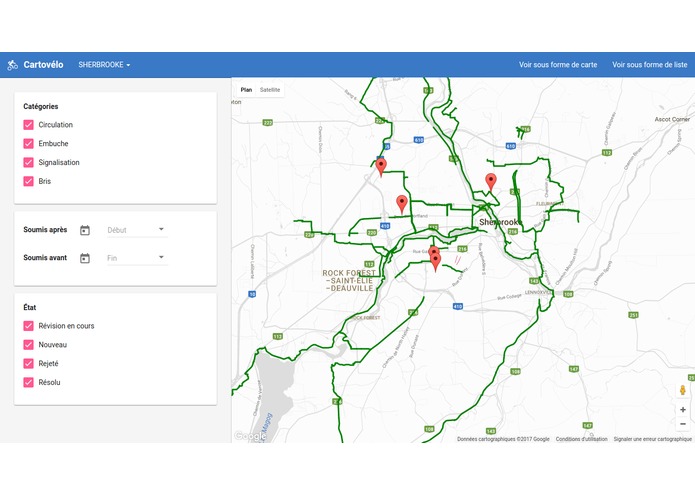Click the calendar icon beside Soumis après
Viewport: 695px width, 494px height.
tap(85, 230)
